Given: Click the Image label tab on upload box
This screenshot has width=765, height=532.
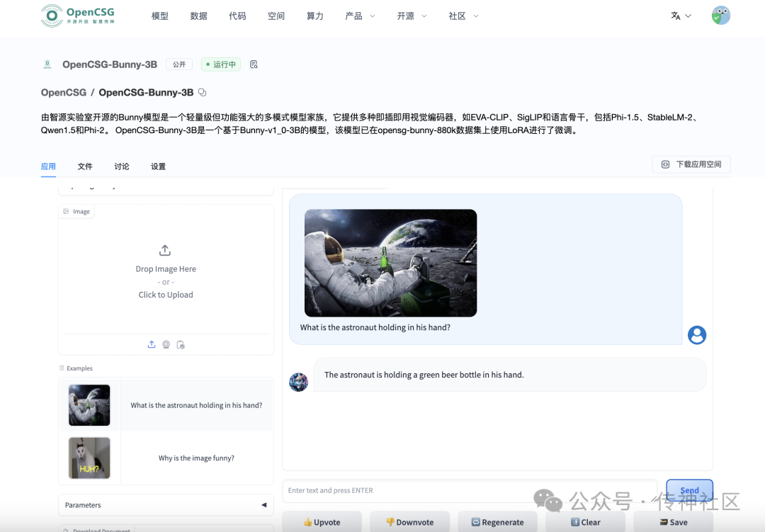Looking at the screenshot, I should (76, 211).
